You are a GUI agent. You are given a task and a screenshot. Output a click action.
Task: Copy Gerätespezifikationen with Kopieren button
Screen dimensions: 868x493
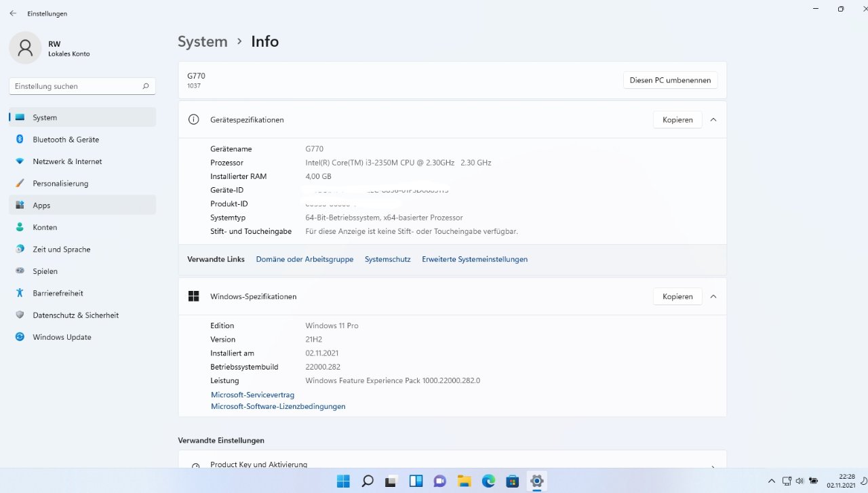[x=677, y=119]
